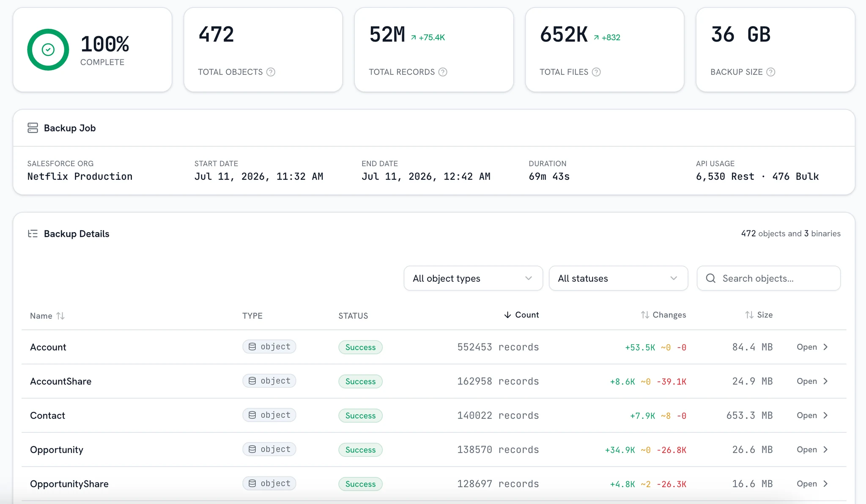Click the Backup Job server icon
This screenshot has height=504, width=866.
33,128
